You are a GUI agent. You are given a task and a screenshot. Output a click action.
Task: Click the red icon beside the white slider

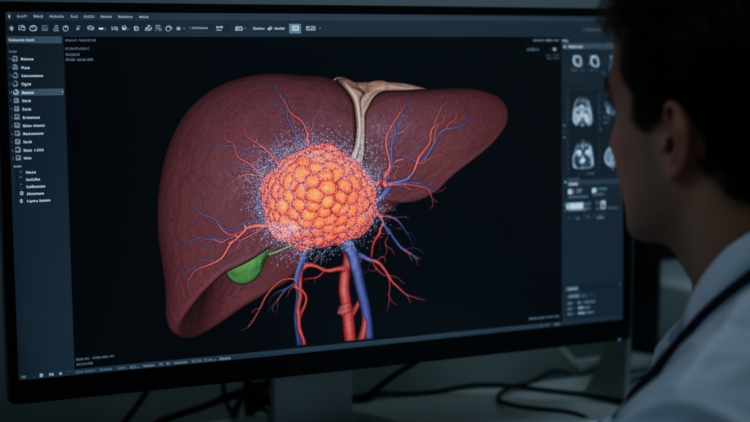pyautogui.click(x=603, y=205)
